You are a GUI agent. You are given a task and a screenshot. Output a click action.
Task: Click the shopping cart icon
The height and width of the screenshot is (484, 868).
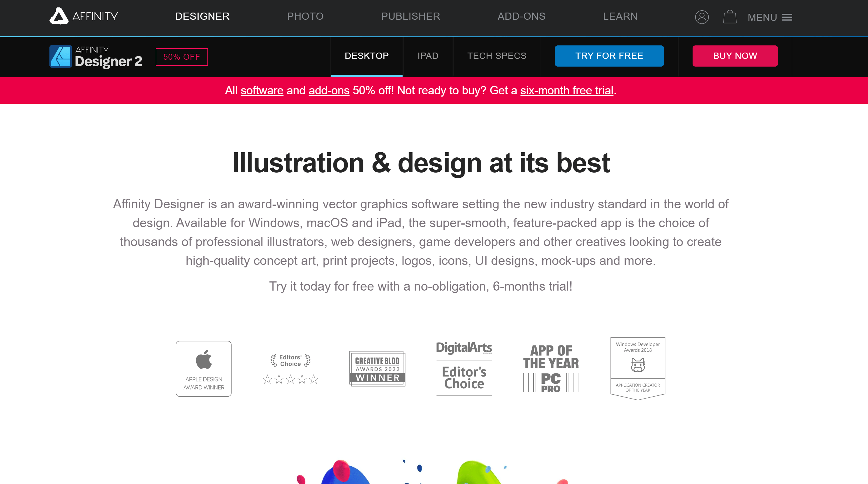729,17
